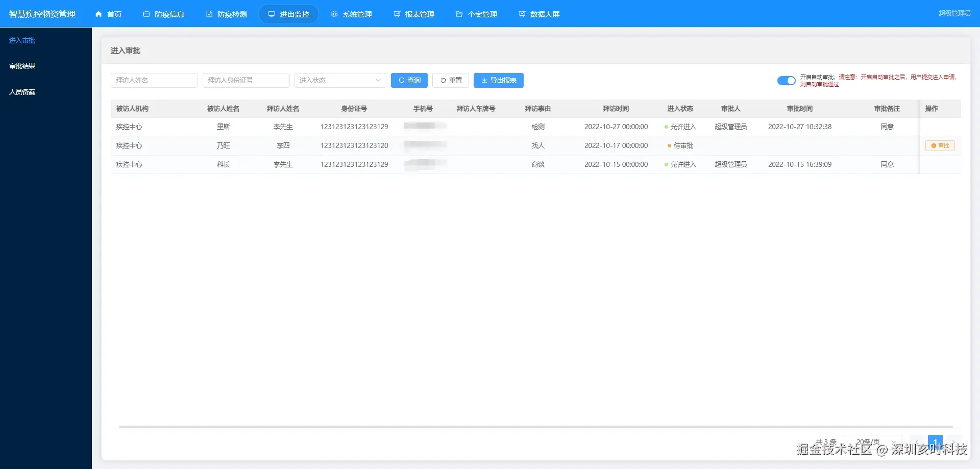The width and height of the screenshot is (980, 469).
Task: Click the 导出报表 export button
Action: pyautogui.click(x=499, y=80)
